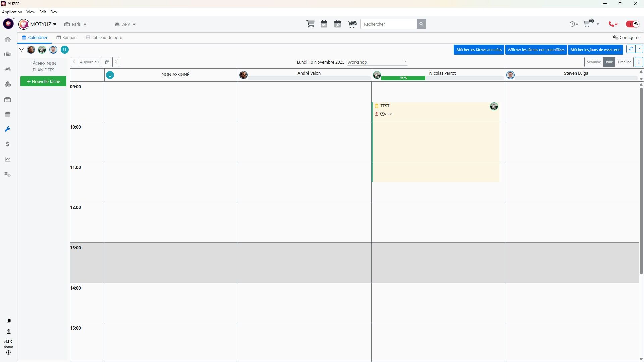This screenshot has height=362, width=644.
Task: Open the dollar sign sidebar section
Action: click(x=8, y=144)
